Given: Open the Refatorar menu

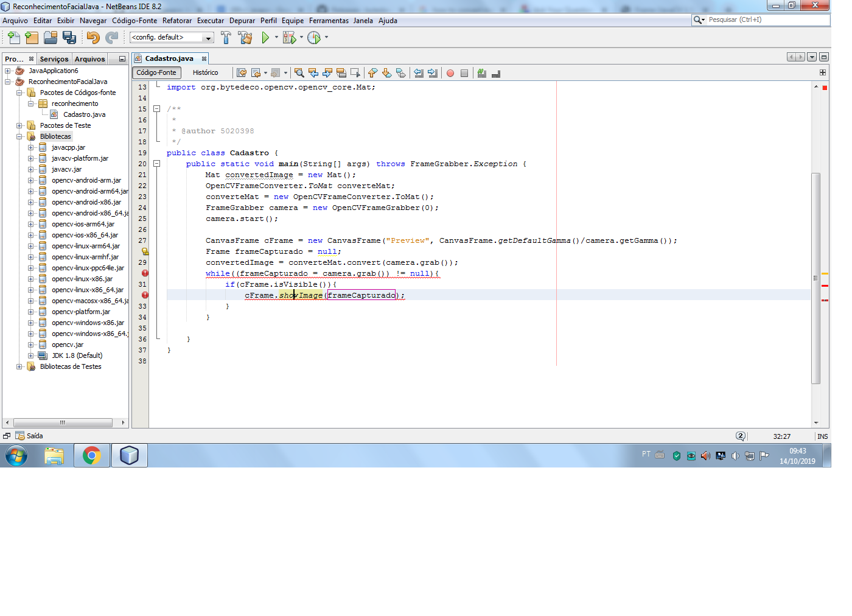Looking at the screenshot, I should tap(177, 21).
